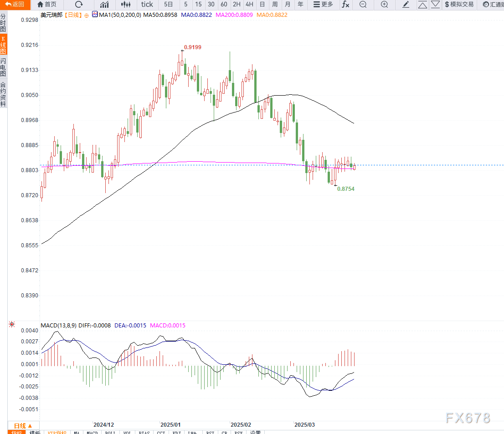Viewport: 504px width, 434px height.
Task: Open the fx formula indicator tool
Action: (x=346, y=5)
